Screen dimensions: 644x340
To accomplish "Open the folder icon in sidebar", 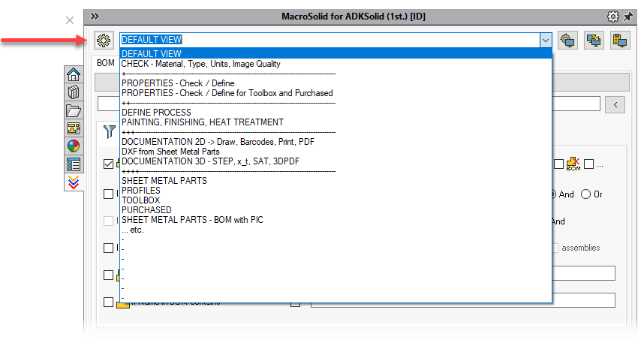I will tap(74, 110).
